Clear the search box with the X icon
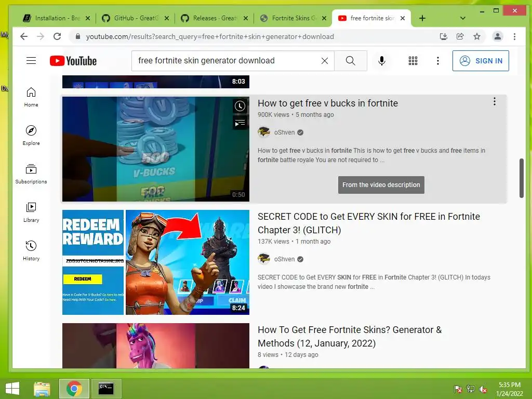 tap(325, 61)
